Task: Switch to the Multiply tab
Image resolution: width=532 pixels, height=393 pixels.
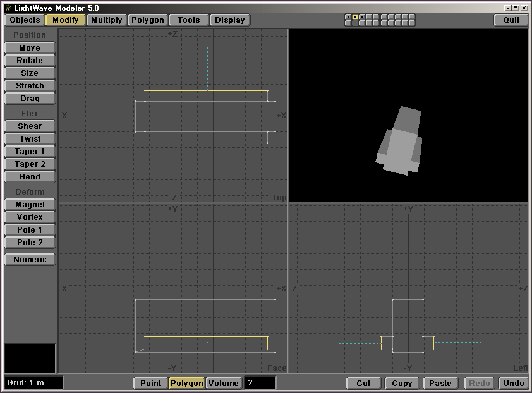Action: (106, 20)
